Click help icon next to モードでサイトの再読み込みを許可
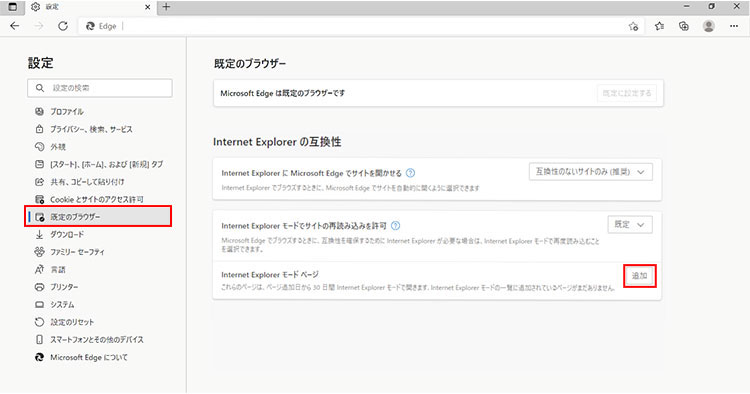The height and width of the screenshot is (394, 750). point(396,226)
